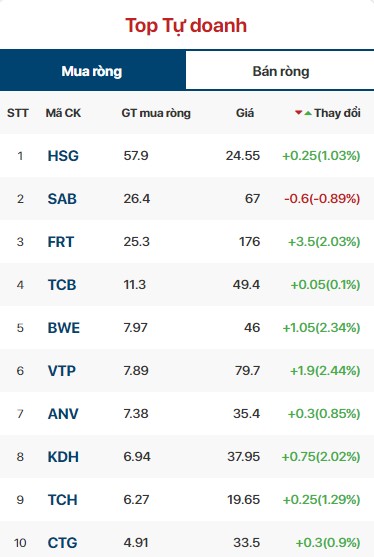
Task: Click the SAB change value -0.6(-0.89%)
Action: pyautogui.click(x=322, y=199)
